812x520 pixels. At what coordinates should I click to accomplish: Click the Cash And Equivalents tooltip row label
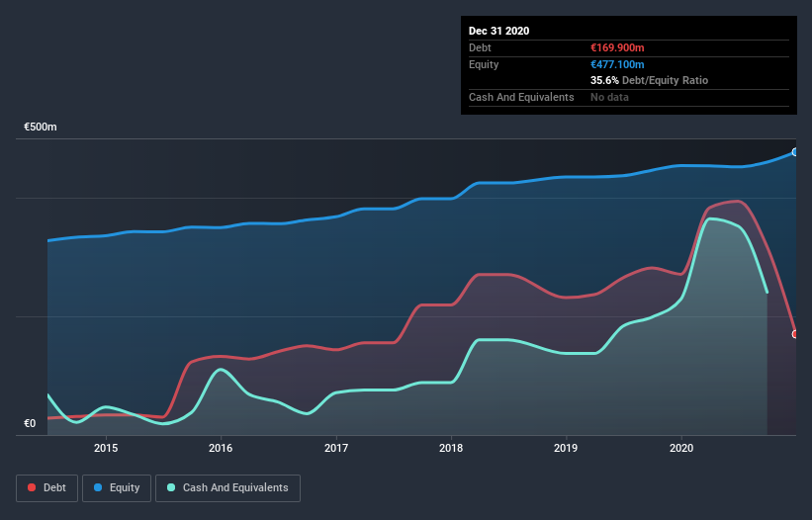[521, 97]
